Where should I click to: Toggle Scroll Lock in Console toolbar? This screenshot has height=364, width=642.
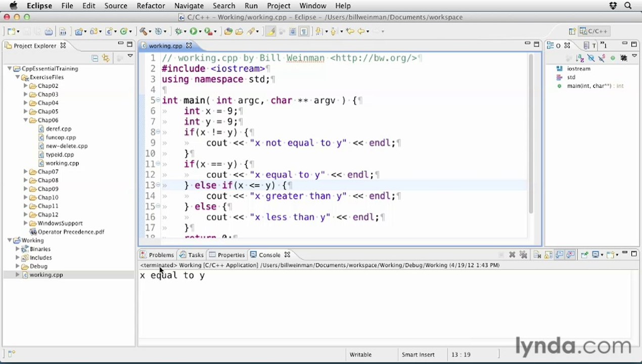tap(548, 255)
